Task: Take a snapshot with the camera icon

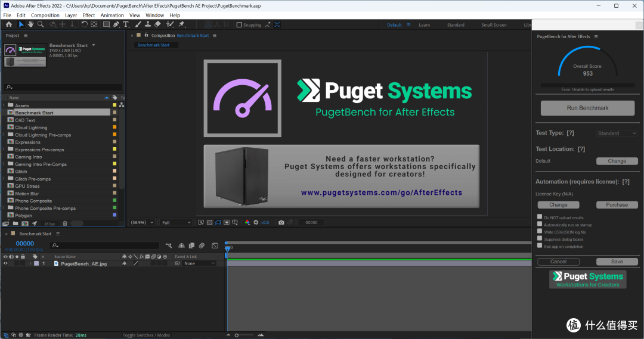Action: (x=281, y=222)
